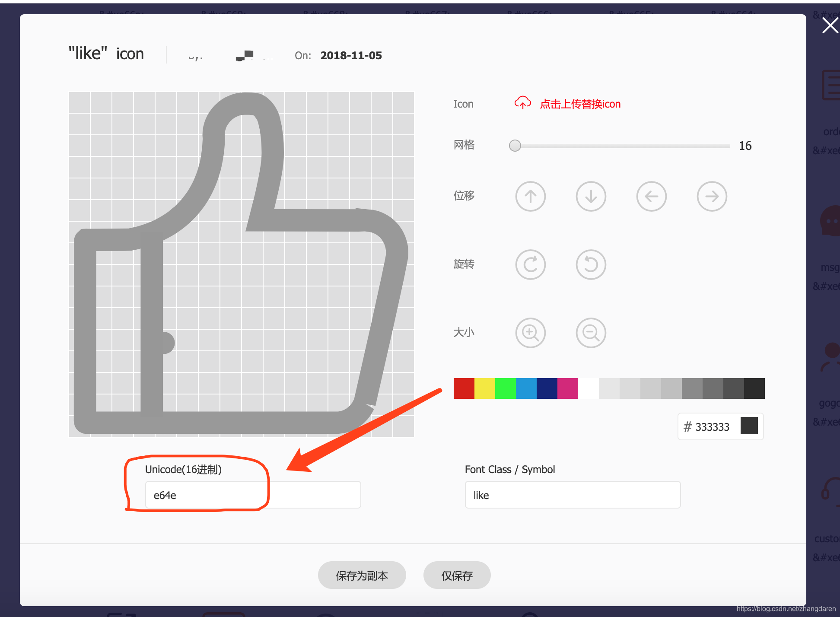This screenshot has height=617, width=840.
Task: Click the 仅保存 button
Action: (457, 575)
